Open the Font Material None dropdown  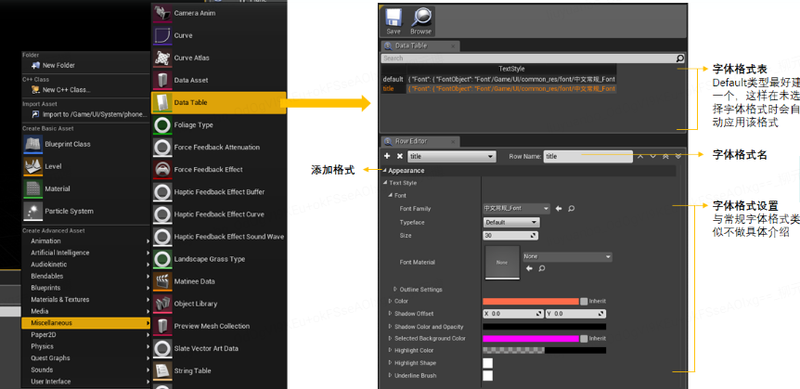coord(567,257)
